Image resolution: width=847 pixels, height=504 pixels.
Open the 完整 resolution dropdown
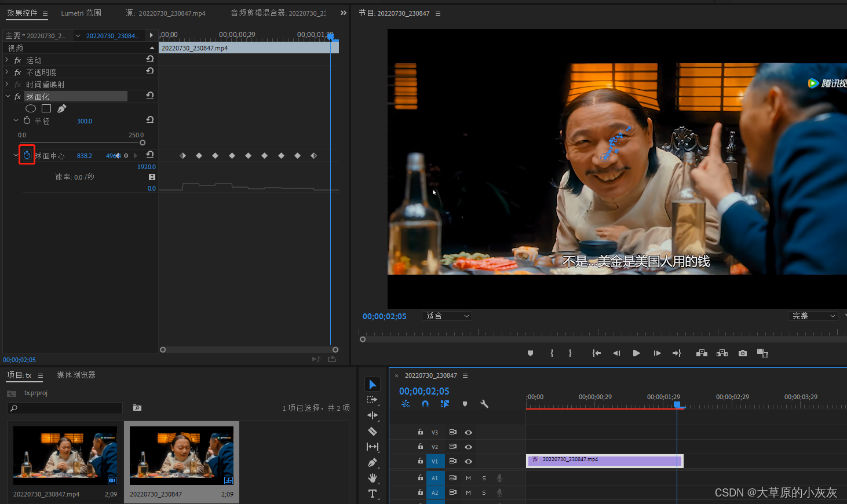[813, 316]
